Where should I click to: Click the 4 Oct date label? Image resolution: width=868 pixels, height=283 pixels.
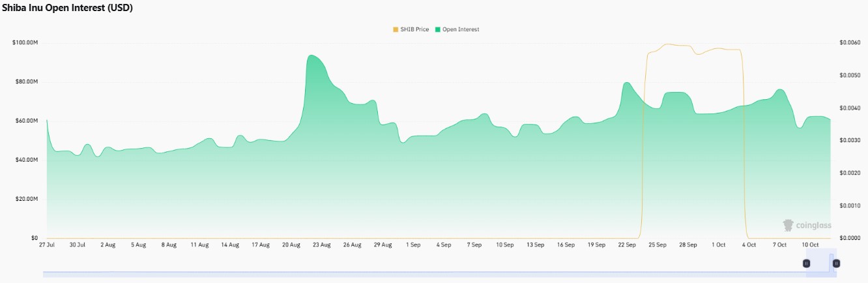point(749,245)
